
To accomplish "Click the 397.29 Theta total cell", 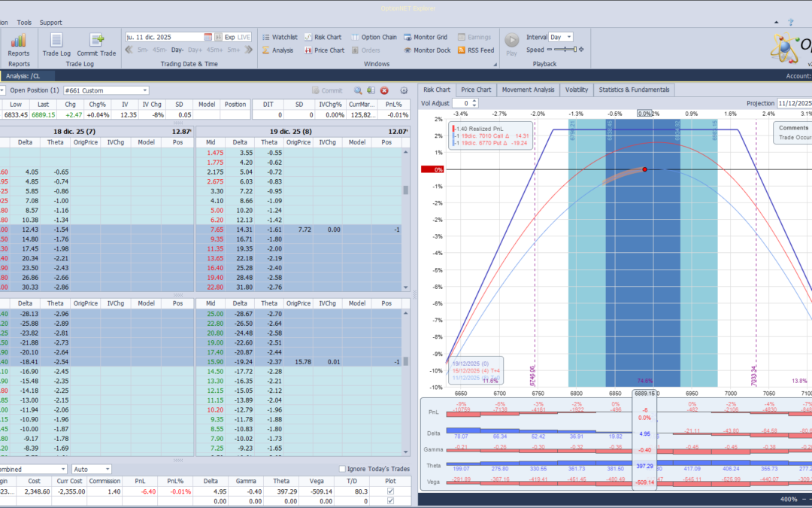I will (x=281, y=491).
